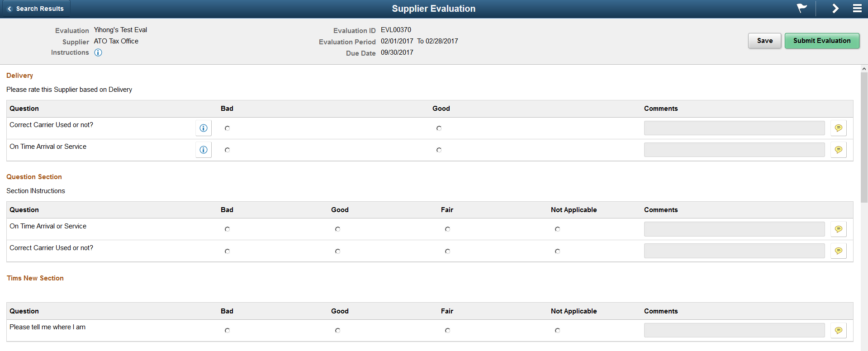The width and height of the screenshot is (868, 351).
Task: Click the Save button
Action: pos(764,40)
